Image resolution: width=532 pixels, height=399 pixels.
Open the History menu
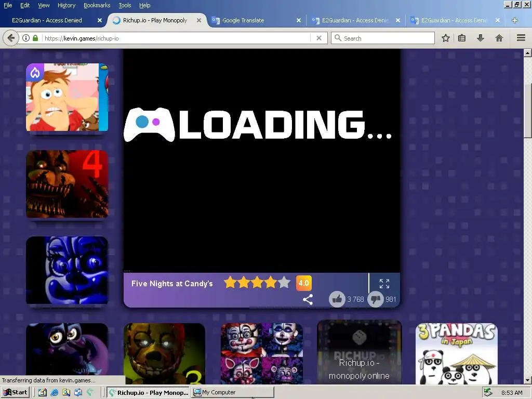pos(66,5)
